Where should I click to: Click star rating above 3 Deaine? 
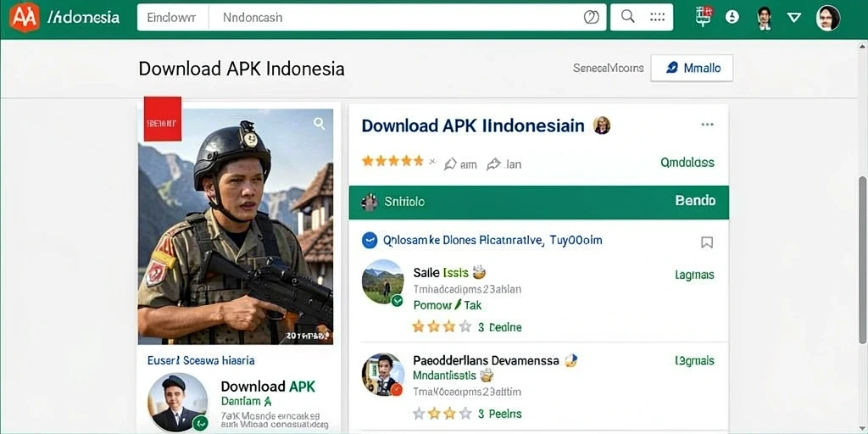tap(442, 326)
